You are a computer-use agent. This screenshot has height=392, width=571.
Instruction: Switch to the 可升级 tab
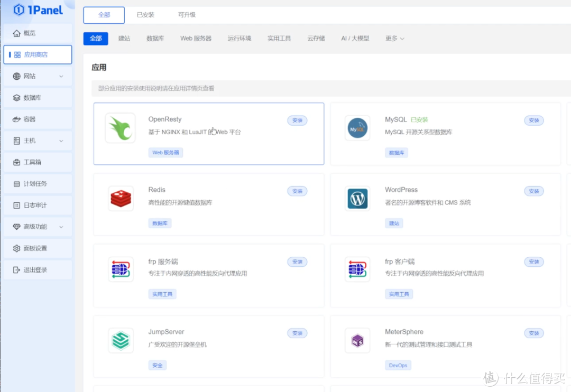pyautogui.click(x=186, y=15)
